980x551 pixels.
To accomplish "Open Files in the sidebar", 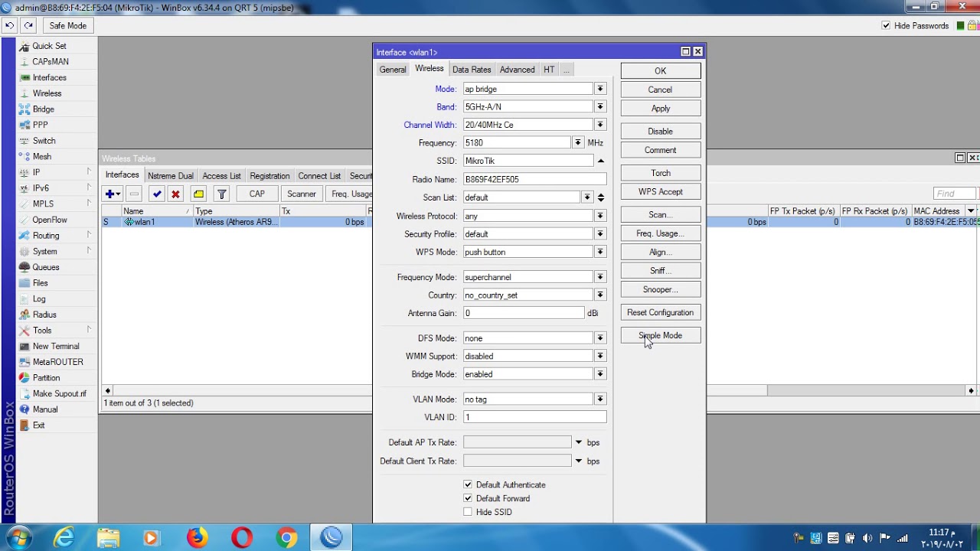I will 40,283.
